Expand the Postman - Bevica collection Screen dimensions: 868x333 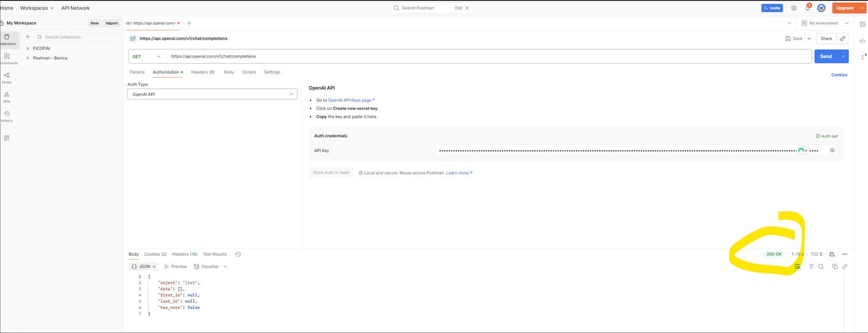click(27, 58)
